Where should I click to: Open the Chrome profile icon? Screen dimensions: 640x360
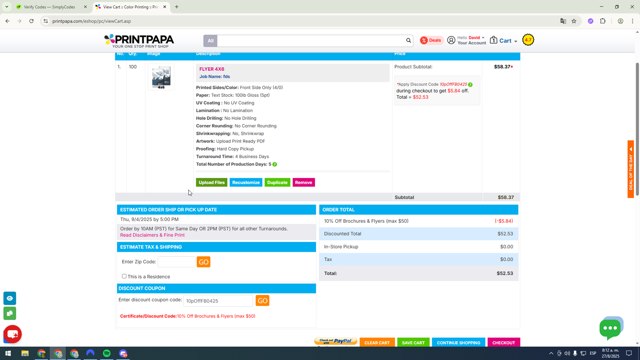click(x=620, y=21)
